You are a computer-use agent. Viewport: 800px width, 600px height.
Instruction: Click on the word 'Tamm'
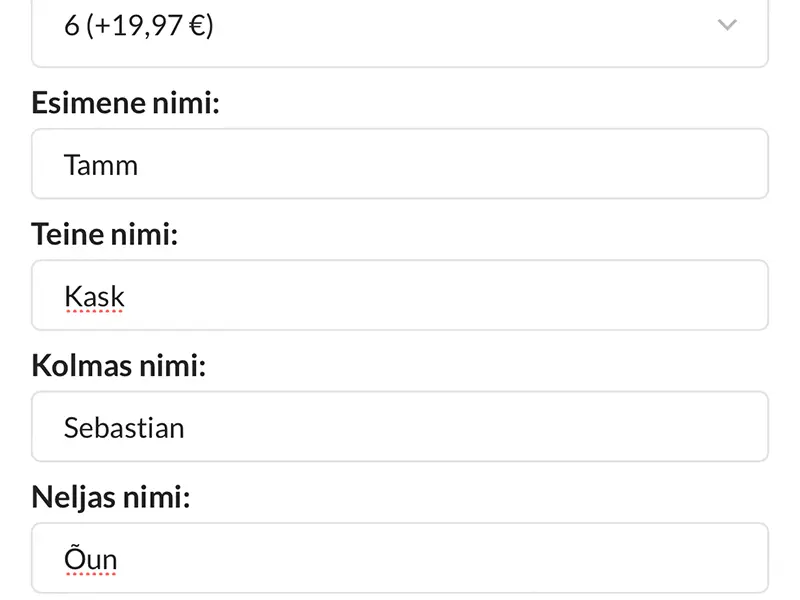101,164
